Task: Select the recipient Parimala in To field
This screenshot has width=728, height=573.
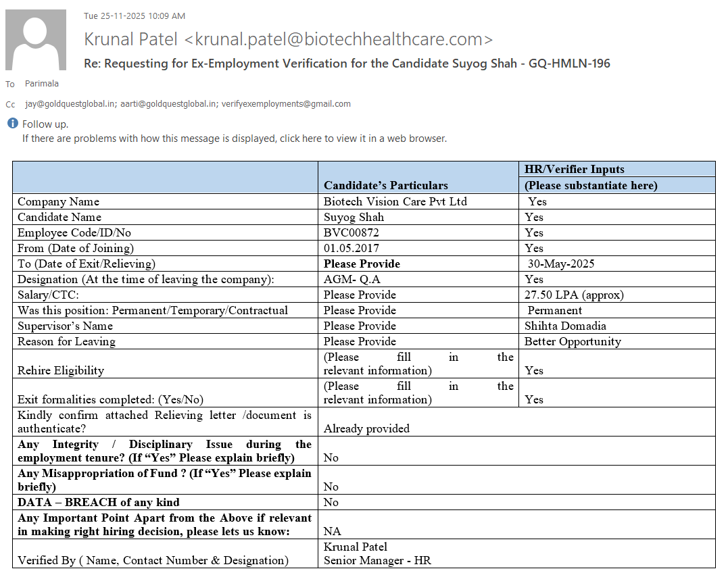Action: 42,84
